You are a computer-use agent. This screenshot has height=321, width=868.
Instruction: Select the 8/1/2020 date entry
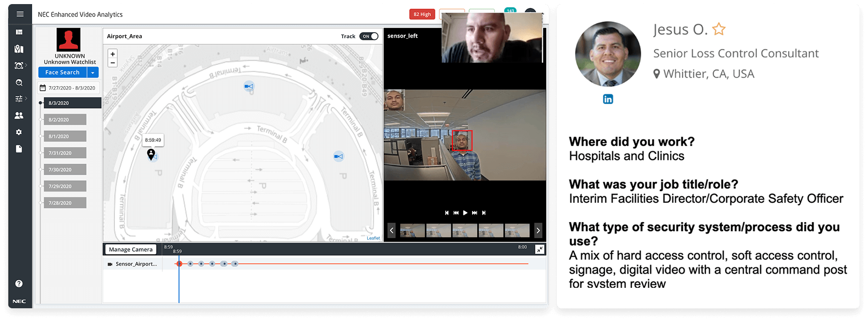(x=65, y=137)
